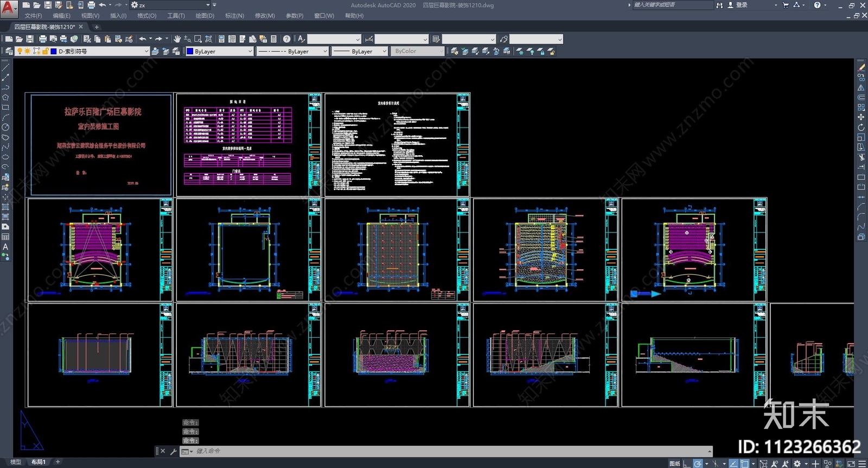Image resolution: width=868 pixels, height=468 pixels.
Task: Click the search binoculars icon
Action: pos(719,5)
